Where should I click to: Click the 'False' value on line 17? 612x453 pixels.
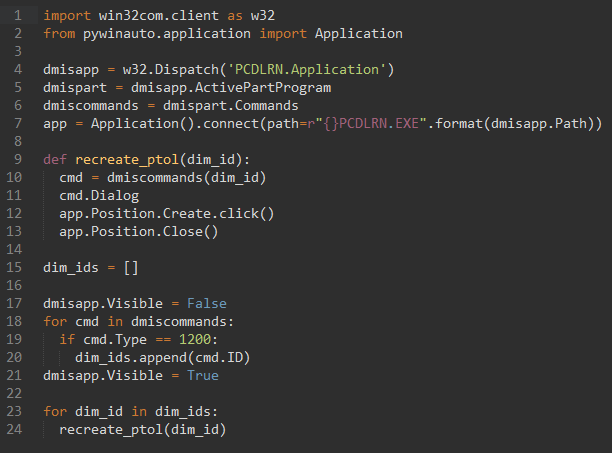[x=206, y=304]
